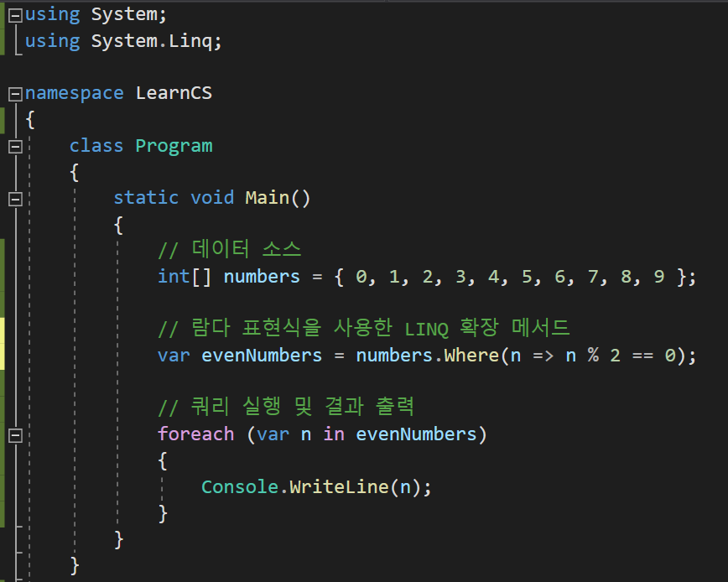728x582 pixels.
Task: Click the 'in' keyword in foreach
Action: (334, 434)
